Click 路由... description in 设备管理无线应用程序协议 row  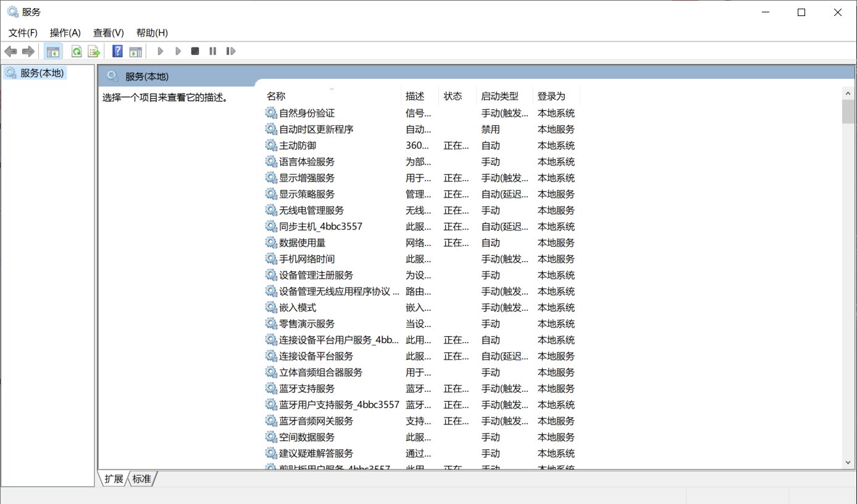point(418,291)
